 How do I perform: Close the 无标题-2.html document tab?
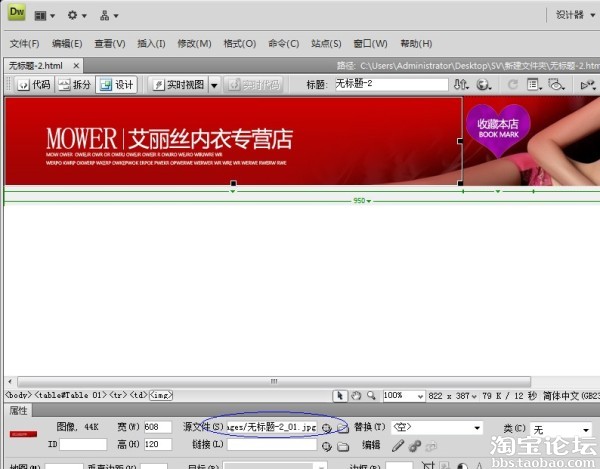coord(76,66)
